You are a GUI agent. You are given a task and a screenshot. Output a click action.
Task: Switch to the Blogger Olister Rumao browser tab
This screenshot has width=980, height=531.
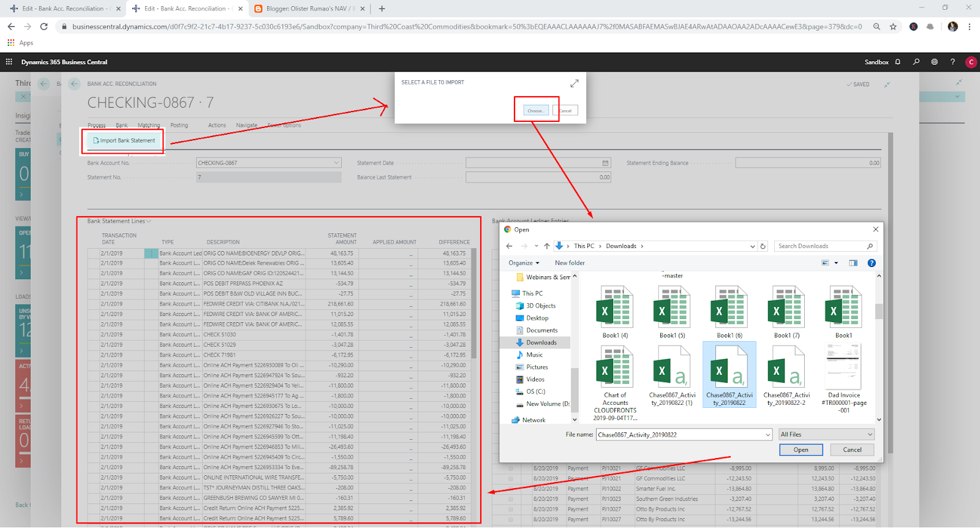click(x=309, y=9)
